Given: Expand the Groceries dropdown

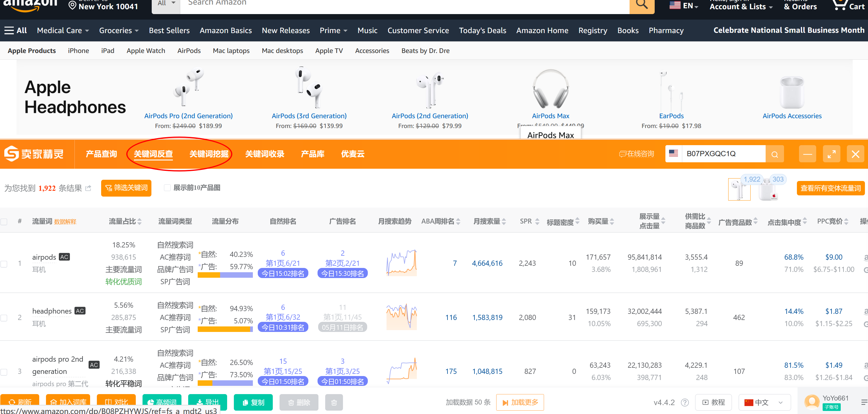Looking at the screenshot, I should [x=119, y=31].
